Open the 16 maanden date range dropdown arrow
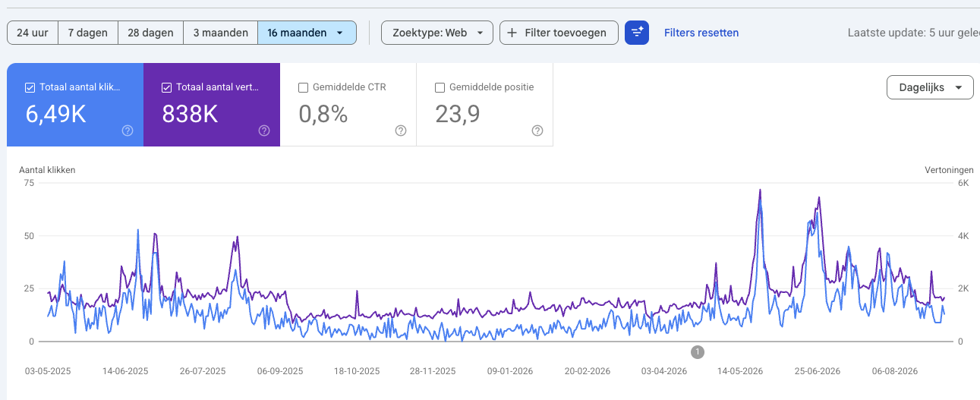Screen dimensions: 980x400 point(339,33)
